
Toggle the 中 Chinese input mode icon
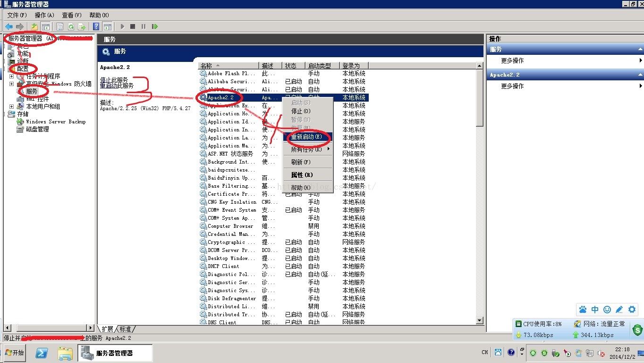tap(595, 310)
